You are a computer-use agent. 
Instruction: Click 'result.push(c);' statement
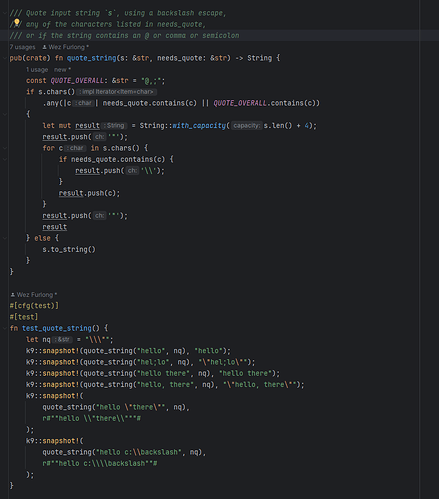(89, 193)
